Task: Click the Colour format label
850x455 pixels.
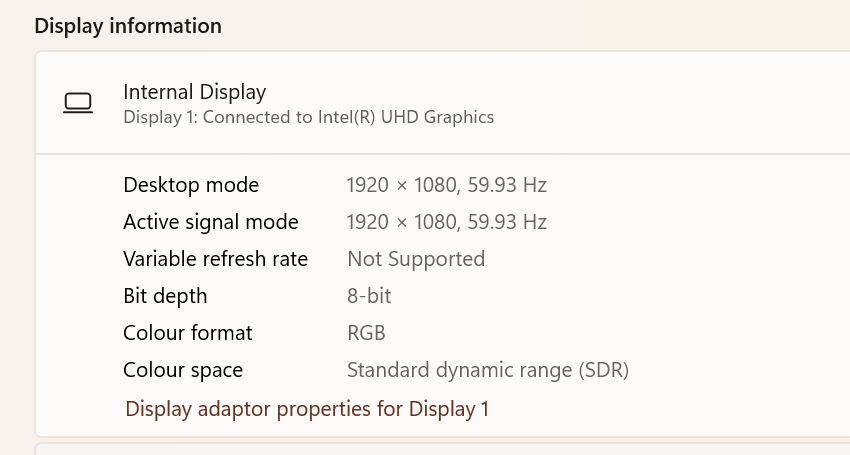Action: [188, 333]
